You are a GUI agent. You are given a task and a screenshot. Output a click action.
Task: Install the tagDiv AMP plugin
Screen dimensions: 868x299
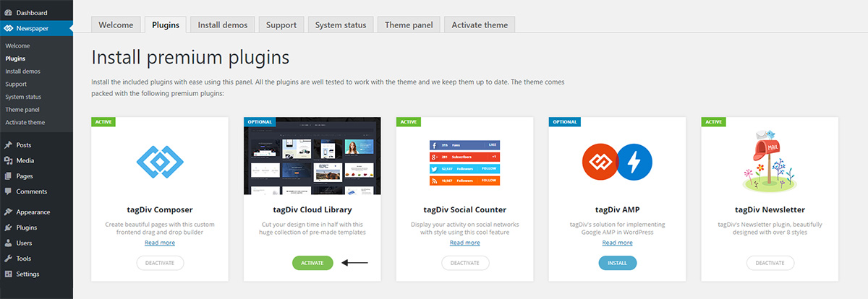click(618, 263)
